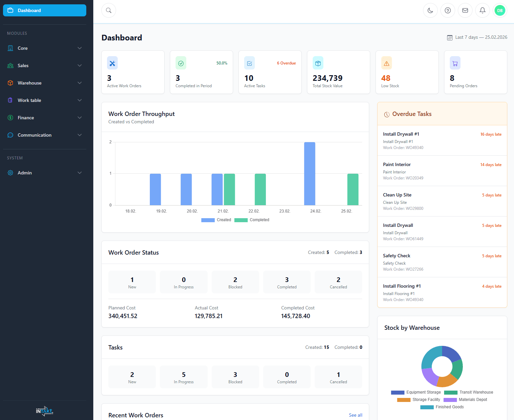Expand the Core module section
The height and width of the screenshot is (420, 514).
tap(44, 48)
